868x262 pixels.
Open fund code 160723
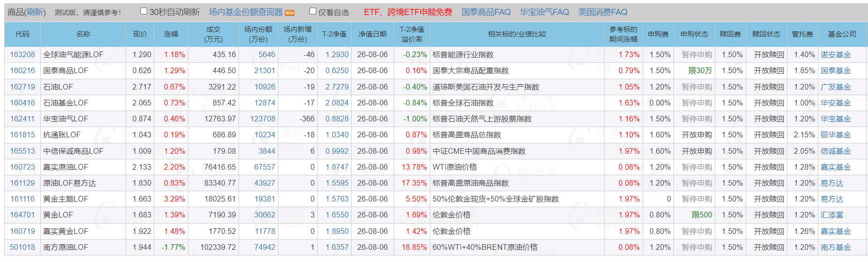(22, 167)
